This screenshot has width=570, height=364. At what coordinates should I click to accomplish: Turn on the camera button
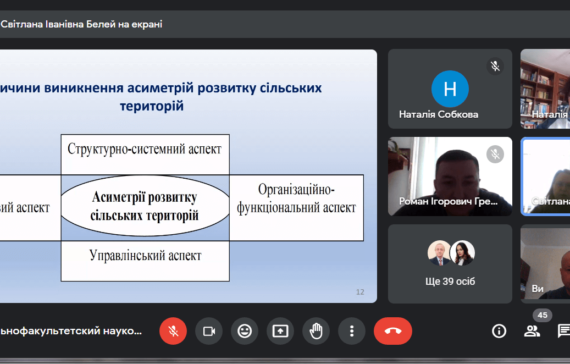[209, 331]
